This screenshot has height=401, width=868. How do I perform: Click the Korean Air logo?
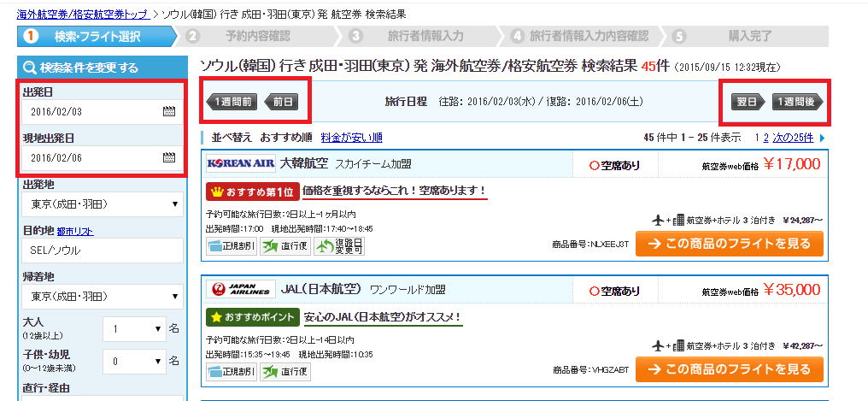click(x=240, y=163)
